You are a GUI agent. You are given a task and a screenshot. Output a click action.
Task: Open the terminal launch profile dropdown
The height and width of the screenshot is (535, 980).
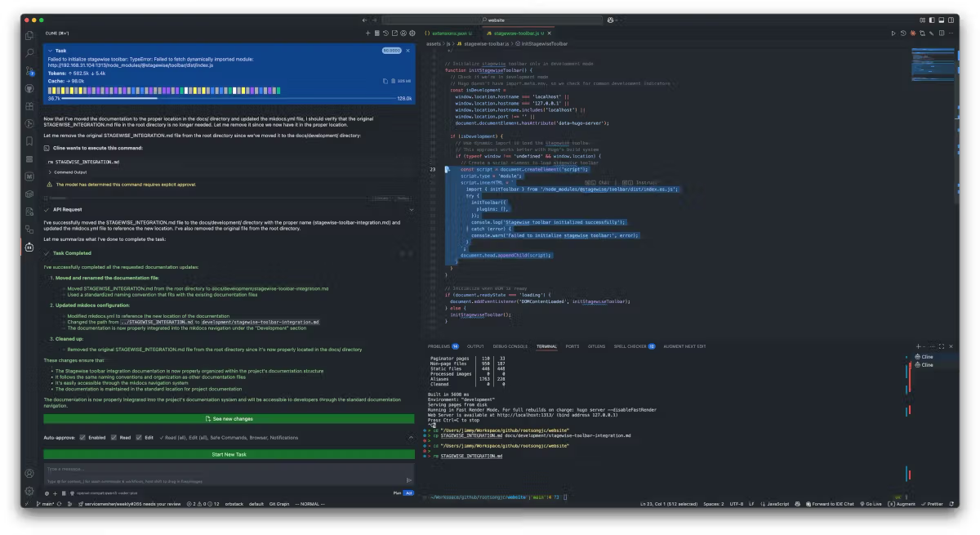(x=925, y=346)
